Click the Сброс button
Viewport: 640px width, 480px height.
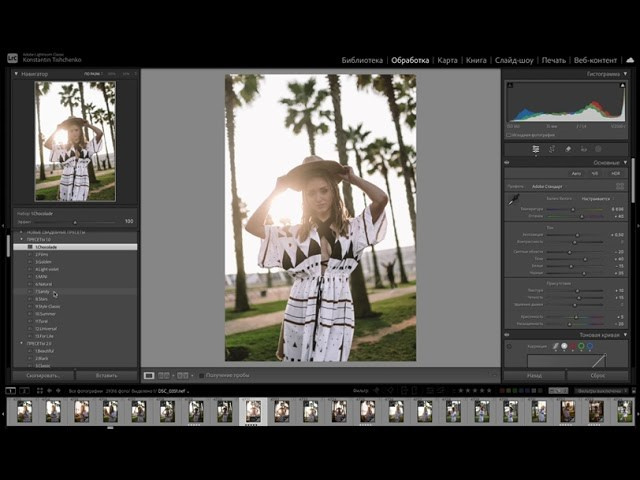599,375
